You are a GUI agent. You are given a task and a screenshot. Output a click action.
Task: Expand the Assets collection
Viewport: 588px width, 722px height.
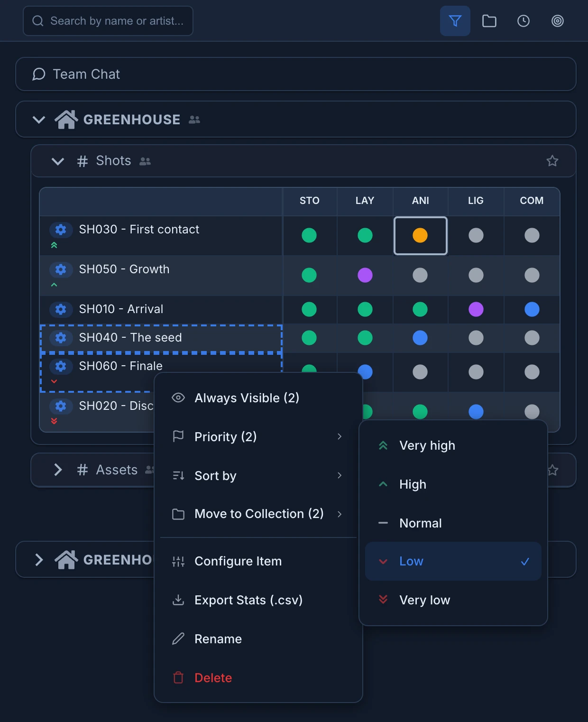(58, 470)
